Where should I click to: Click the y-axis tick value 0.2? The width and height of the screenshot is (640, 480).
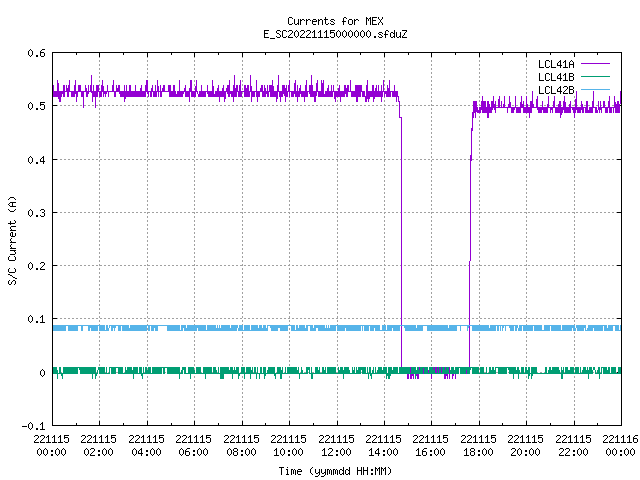pos(36,266)
